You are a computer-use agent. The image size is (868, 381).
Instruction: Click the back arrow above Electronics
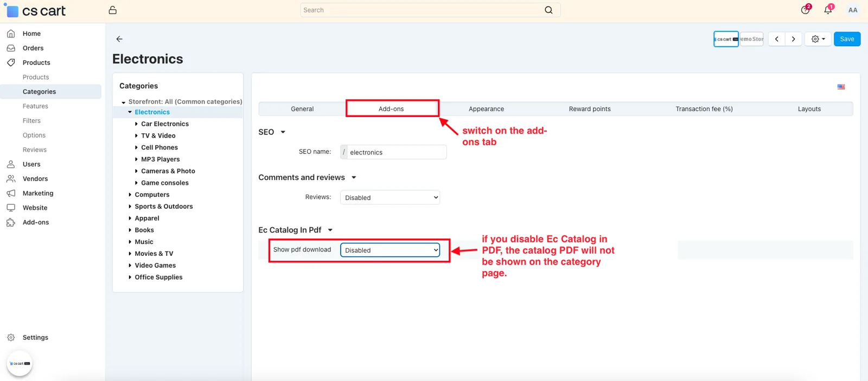point(119,39)
